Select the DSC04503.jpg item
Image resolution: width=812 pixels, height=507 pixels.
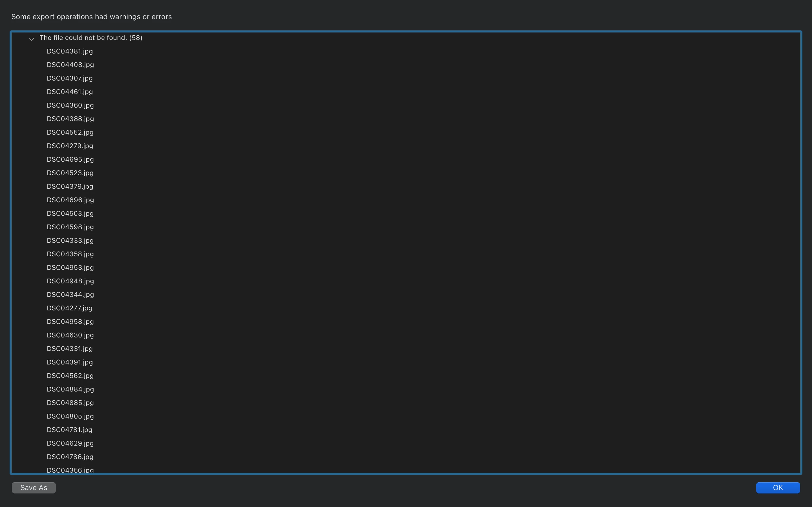click(x=70, y=214)
